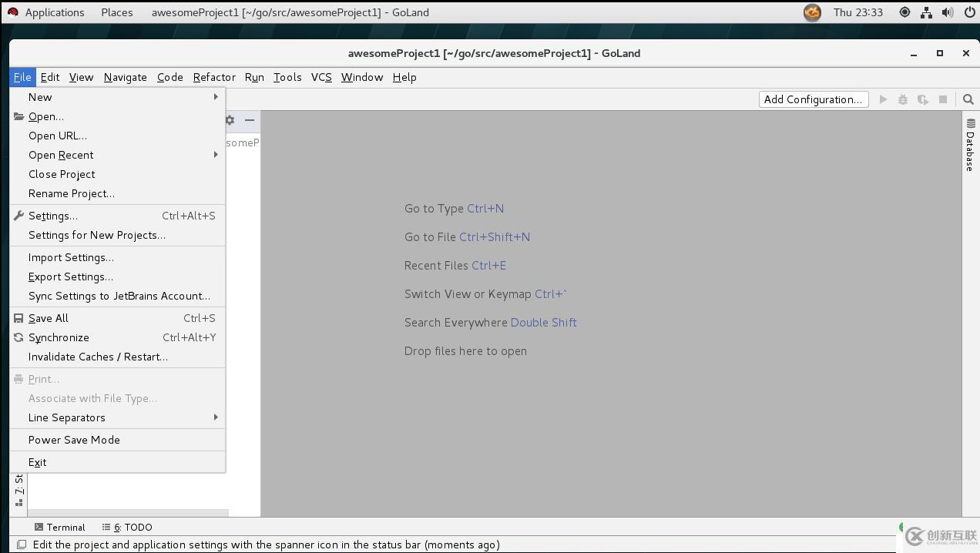Expand the Line Separators submenu
This screenshot has height=553, width=980.
[x=118, y=417]
